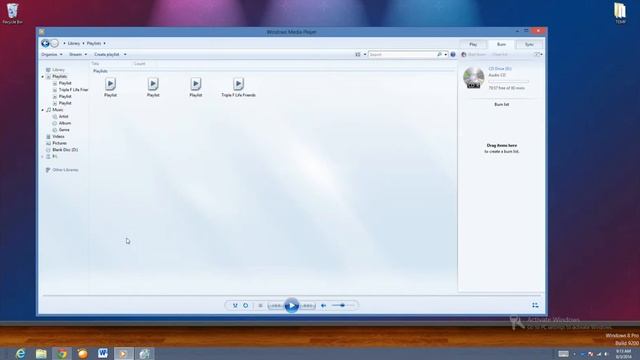Adjust the volume slider
Image resolution: width=640 pixels, height=360 pixels.
pos(343,305)
